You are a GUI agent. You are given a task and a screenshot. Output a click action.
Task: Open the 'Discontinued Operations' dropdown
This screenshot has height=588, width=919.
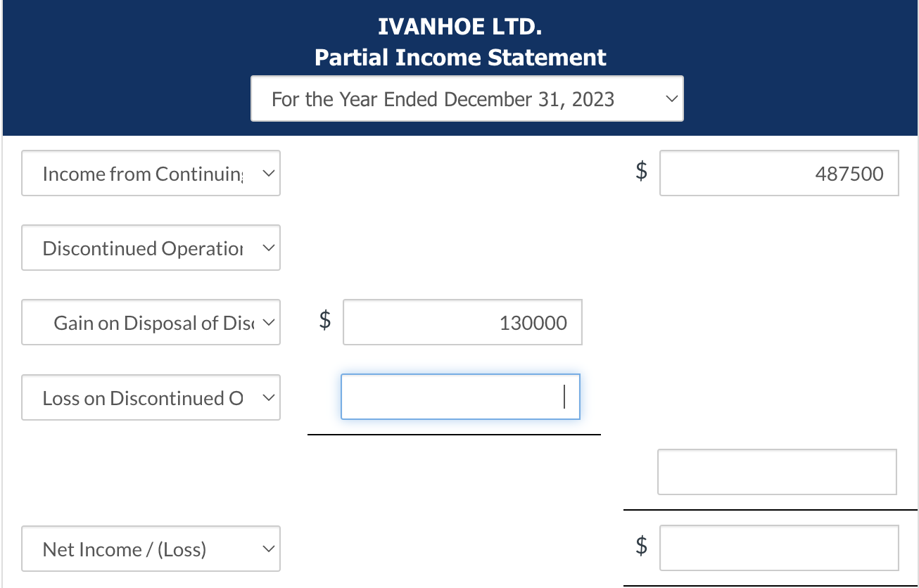coord(151,248)
